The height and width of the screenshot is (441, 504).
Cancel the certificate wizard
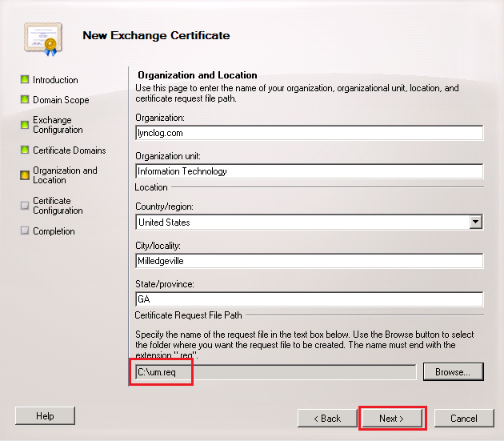coord(464,418)
